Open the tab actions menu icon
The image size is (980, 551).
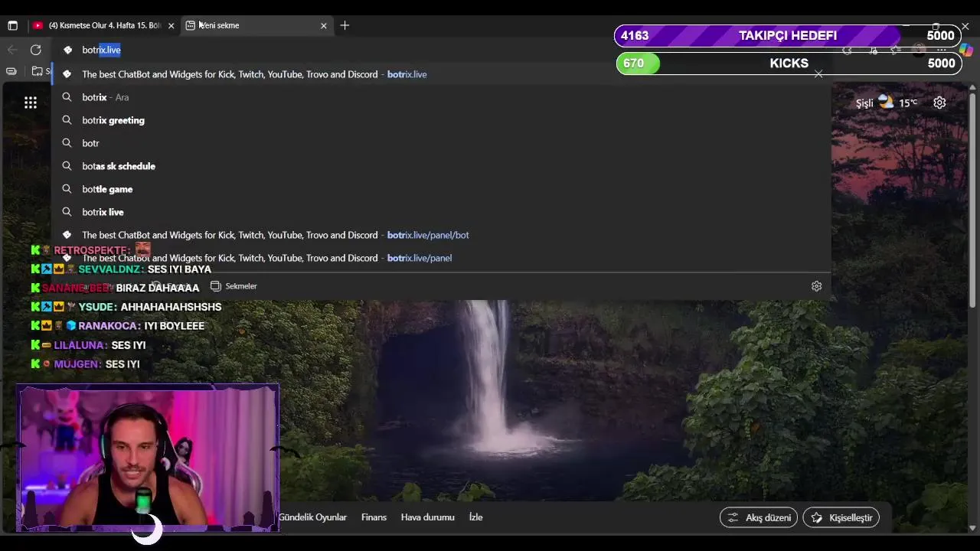[x=12, y=25]
